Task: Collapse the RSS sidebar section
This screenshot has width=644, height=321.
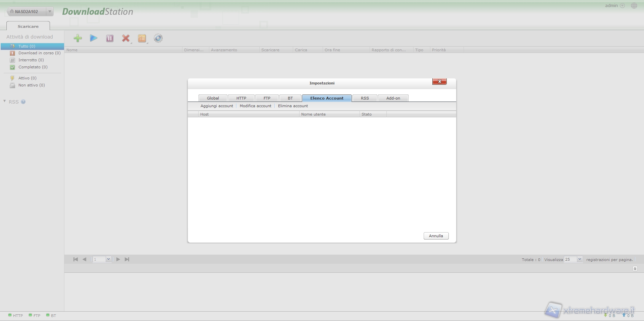Action: click(x=5, y=101)
